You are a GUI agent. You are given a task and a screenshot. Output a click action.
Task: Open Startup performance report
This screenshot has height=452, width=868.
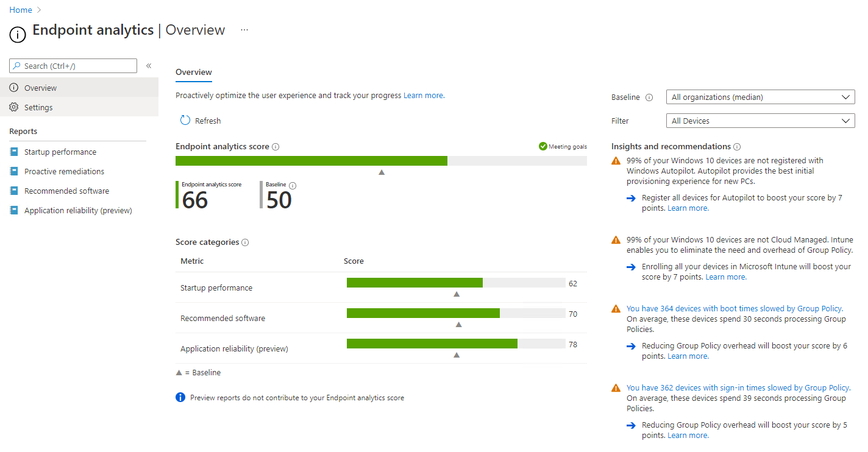click(60, 152)
